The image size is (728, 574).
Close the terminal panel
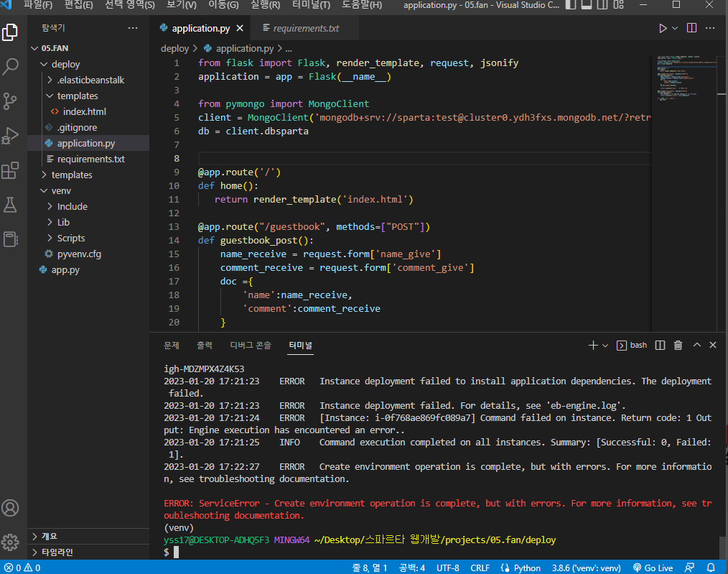coord(713,345)
